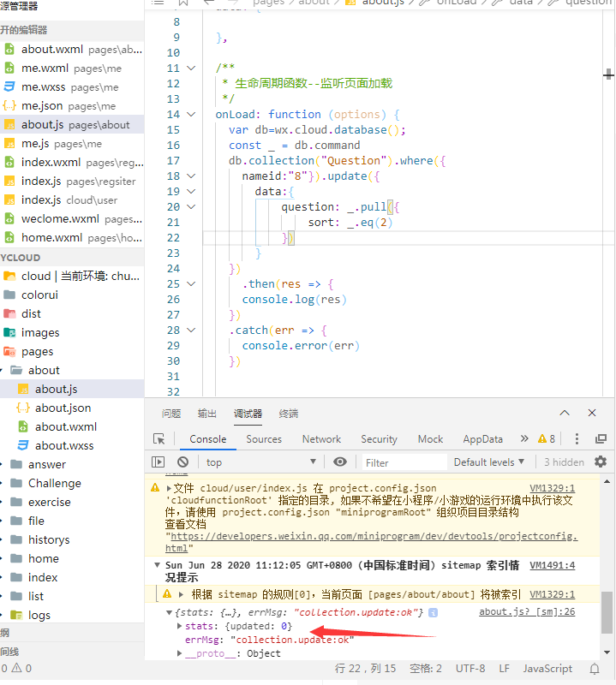Close the debugger panel with X
Screen dimensions: 616x685
tap(592, 413)
